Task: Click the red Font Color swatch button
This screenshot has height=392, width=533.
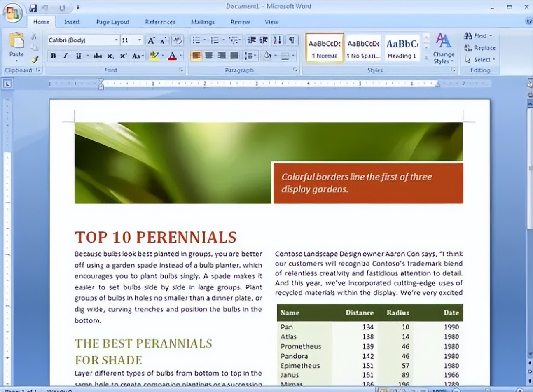Action: tap(172, 56)
